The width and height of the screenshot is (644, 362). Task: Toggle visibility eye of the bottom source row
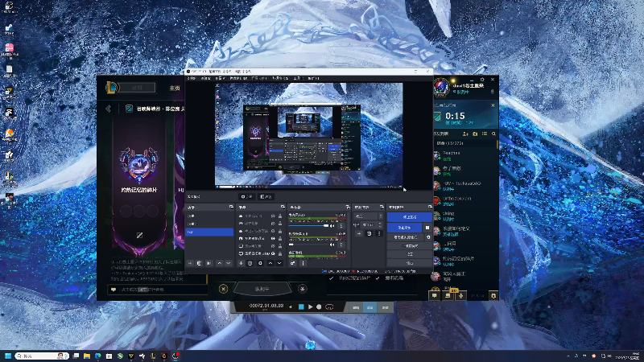(273, 253)
